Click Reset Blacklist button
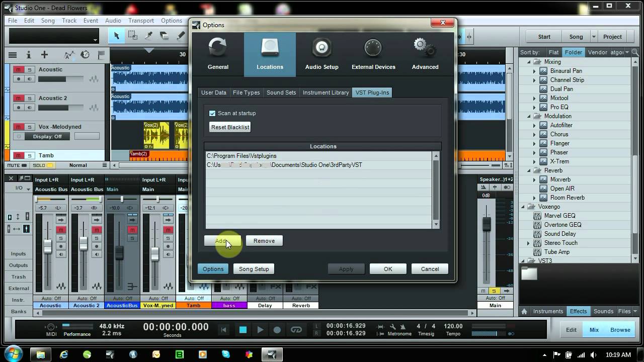Viewport: 644px width, 362px height. coord(230,127)
